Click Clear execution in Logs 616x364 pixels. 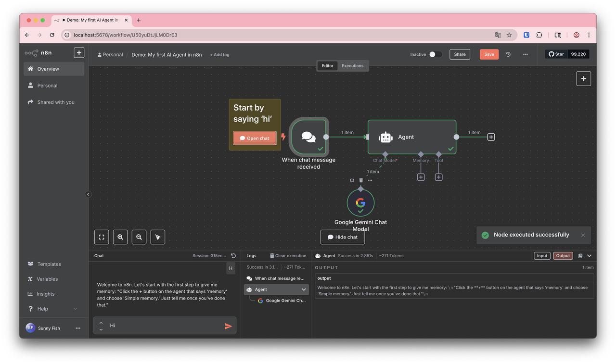288,256
